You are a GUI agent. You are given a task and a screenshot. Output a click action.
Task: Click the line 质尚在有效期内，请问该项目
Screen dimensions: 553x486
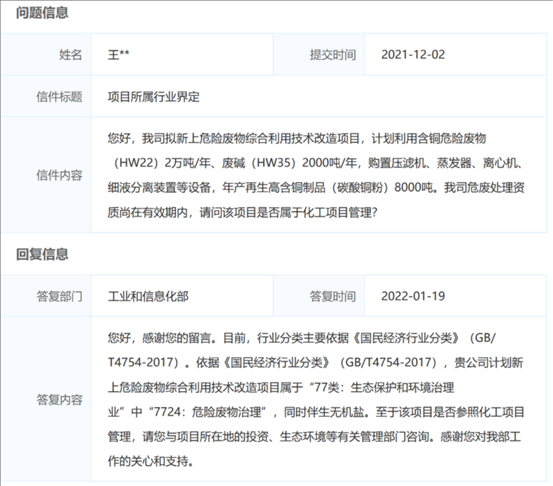click(x=243, y=212)
